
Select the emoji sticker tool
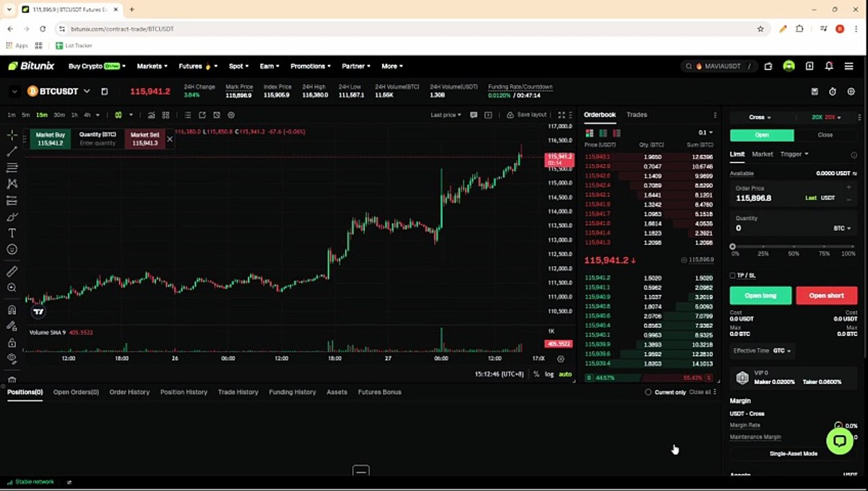tap(12, 250)
